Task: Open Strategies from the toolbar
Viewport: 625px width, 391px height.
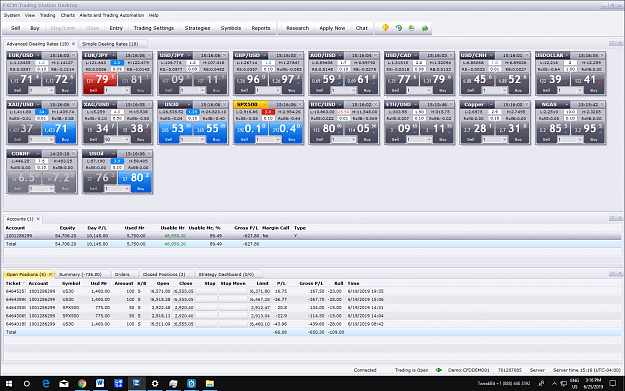Action: 197,28
